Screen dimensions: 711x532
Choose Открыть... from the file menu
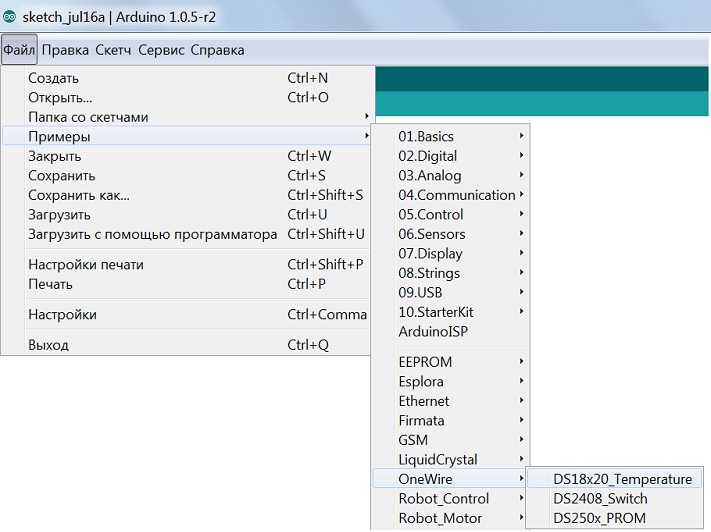click(60, 98)
